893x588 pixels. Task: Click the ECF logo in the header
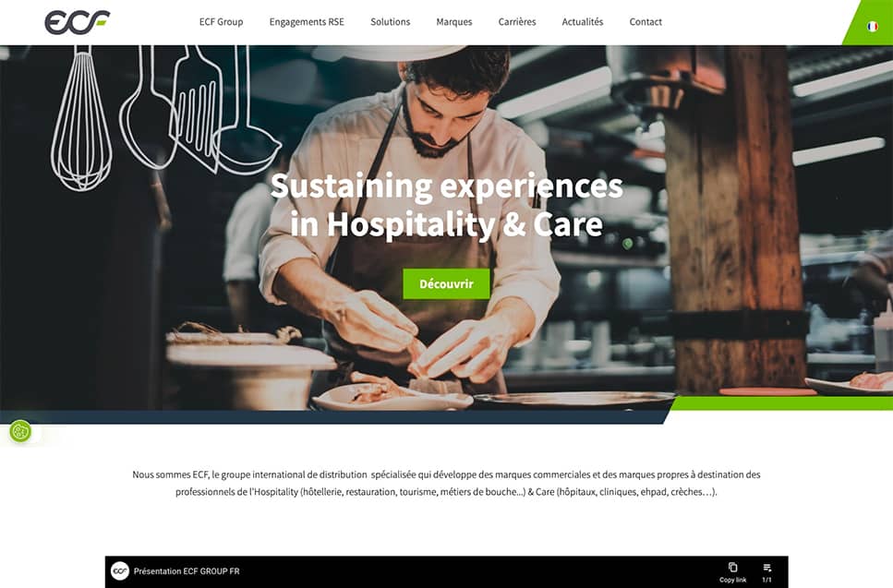click(x=78, y=22)
